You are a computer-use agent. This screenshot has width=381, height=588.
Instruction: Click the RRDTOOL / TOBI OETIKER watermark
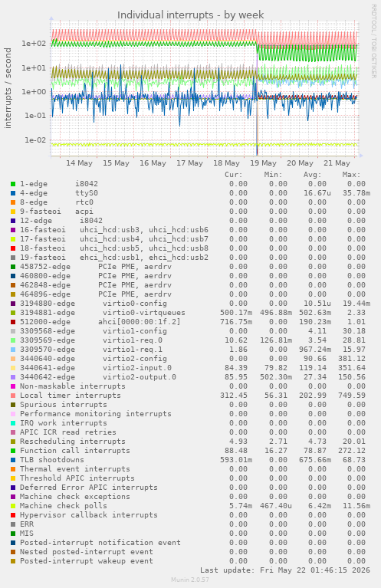point(373,41)
